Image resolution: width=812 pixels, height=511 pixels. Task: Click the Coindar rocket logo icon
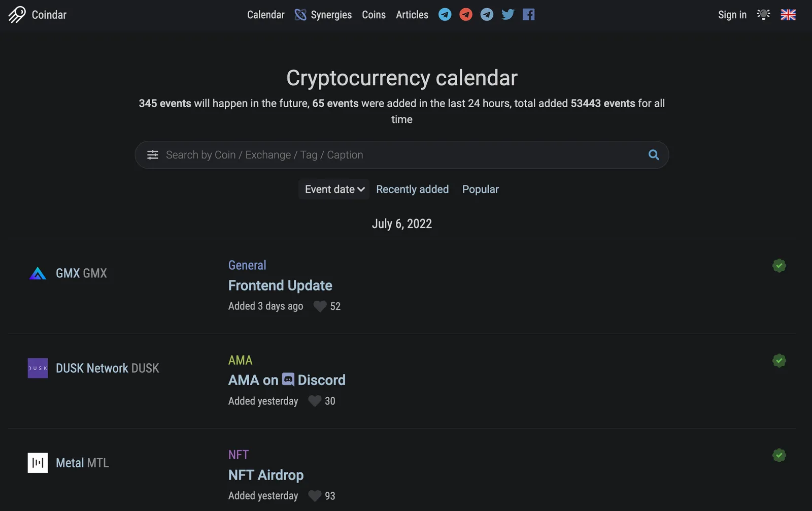(17, 14)
